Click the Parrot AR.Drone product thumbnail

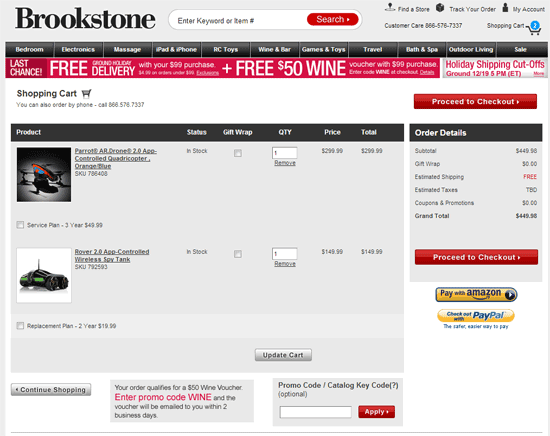(x=44, y=175)
